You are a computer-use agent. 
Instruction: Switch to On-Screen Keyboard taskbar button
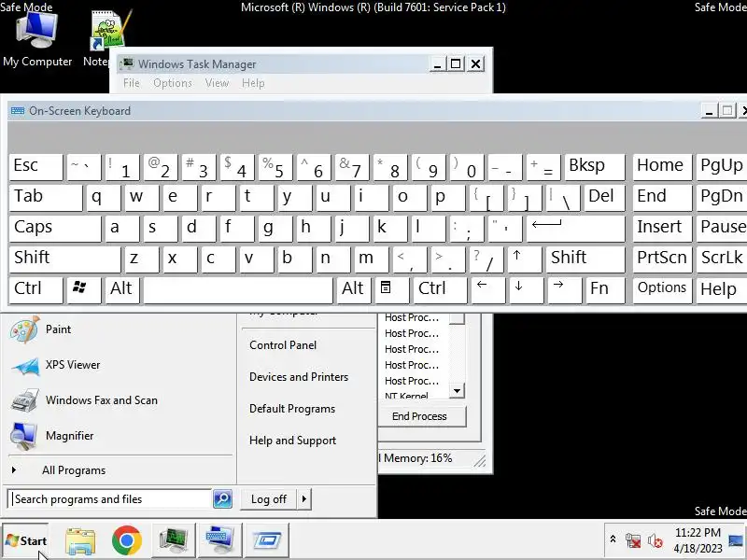(x=219, y=540)
